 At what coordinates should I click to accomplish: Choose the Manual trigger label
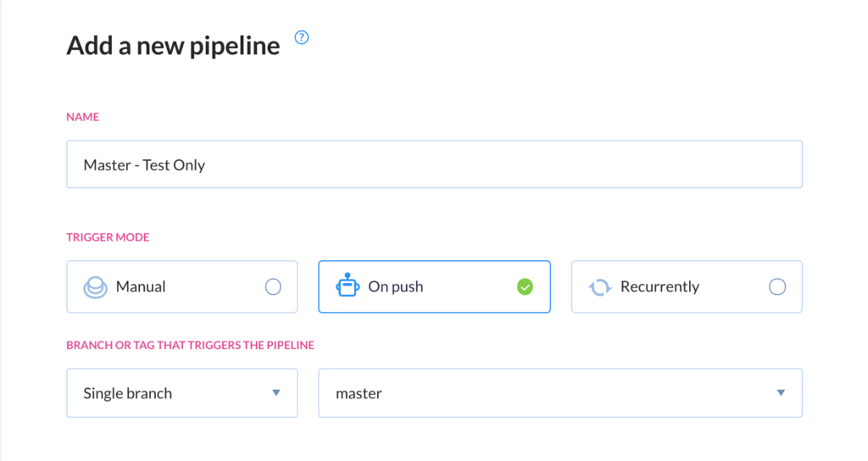pyautogui.click(x=141, y=287)
